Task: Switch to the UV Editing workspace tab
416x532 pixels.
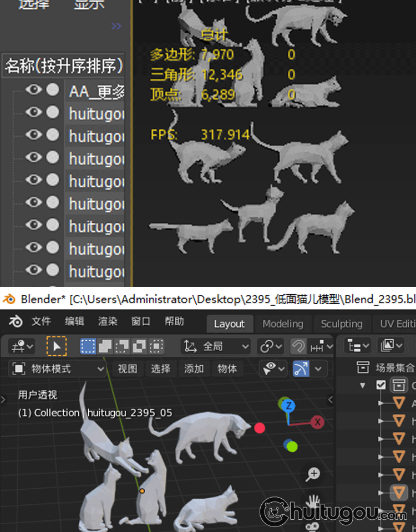Action: pyautogui.click(x=395, y=324)
